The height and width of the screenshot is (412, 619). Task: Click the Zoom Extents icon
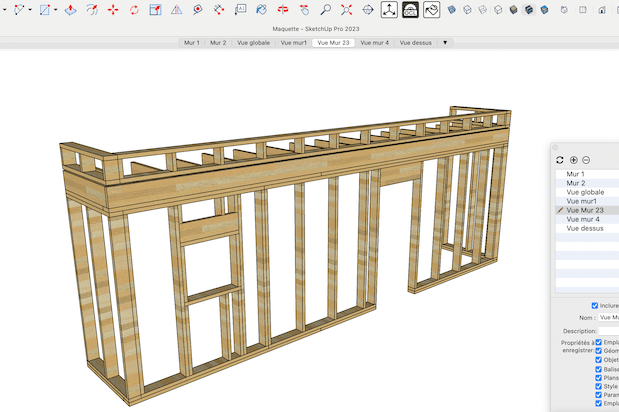[x=346, y=10]
